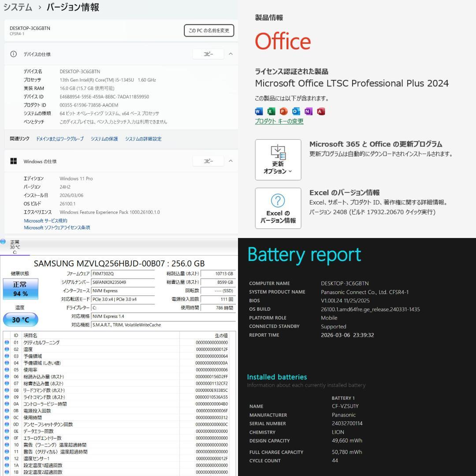Screen dimensions: 476x476
Task: Click 実装 RAM value 16.0 GB
Action: coord(87,88)
